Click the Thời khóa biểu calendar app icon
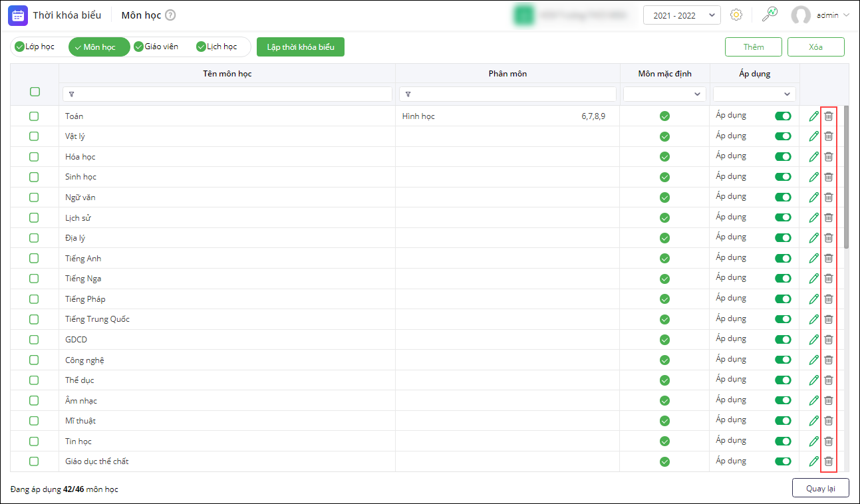 pos(18,15)
